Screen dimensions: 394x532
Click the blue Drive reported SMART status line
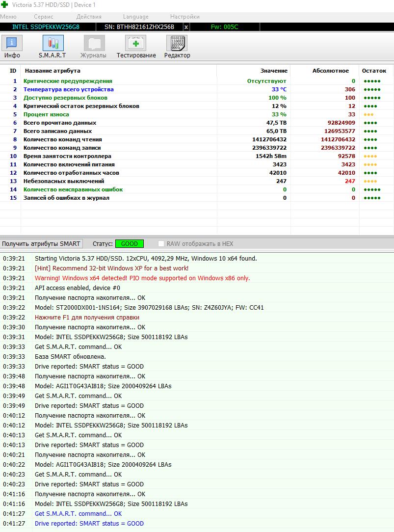click(x=89, y=524)
